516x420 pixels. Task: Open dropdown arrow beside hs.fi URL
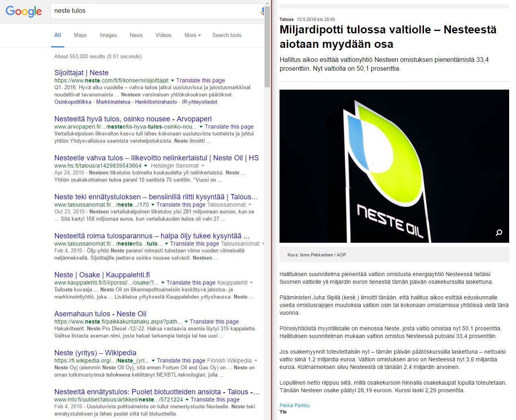pos(146,166)
